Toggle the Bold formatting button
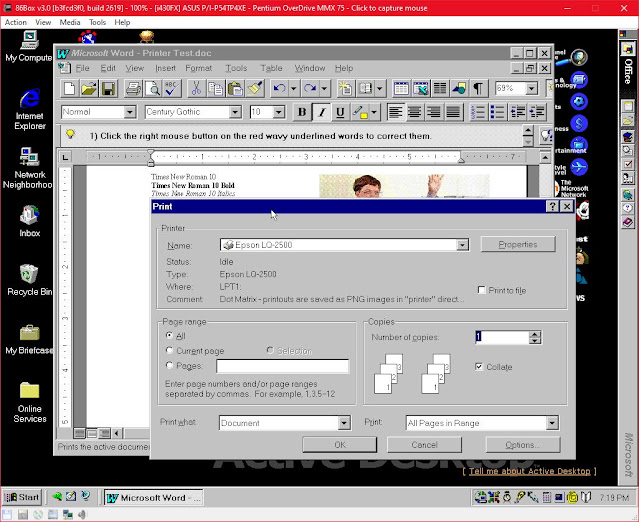This screenshot has height=522, width=639. [302, 112]
